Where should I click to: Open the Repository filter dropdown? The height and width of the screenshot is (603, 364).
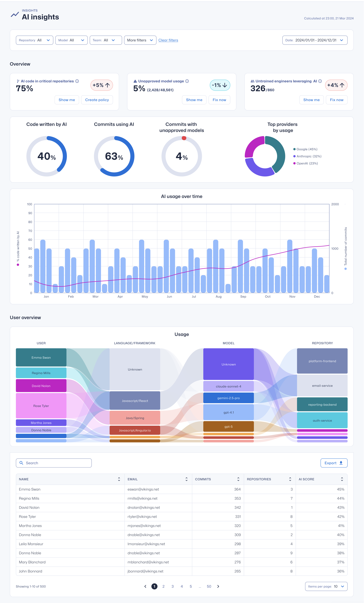(35, 40)
